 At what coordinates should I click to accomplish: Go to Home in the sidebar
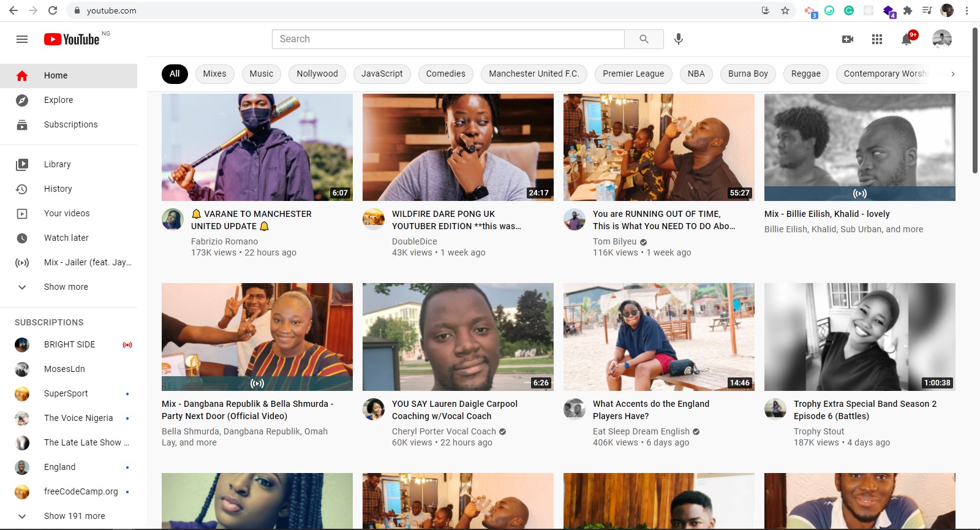(69, 75)
